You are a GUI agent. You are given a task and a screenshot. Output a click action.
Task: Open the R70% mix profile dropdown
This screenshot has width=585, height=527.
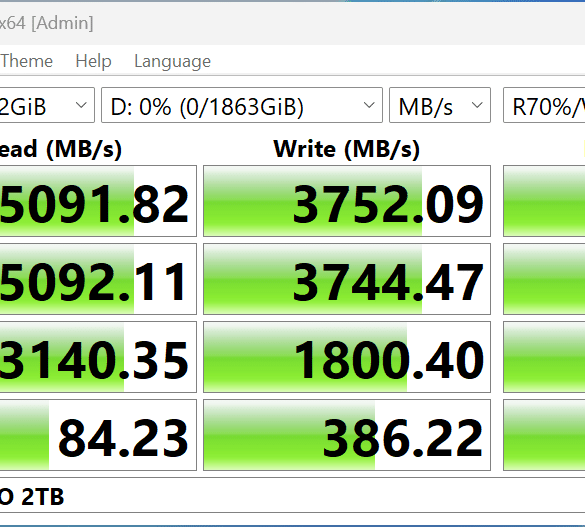pyautogui.click(x=544, y=105)
